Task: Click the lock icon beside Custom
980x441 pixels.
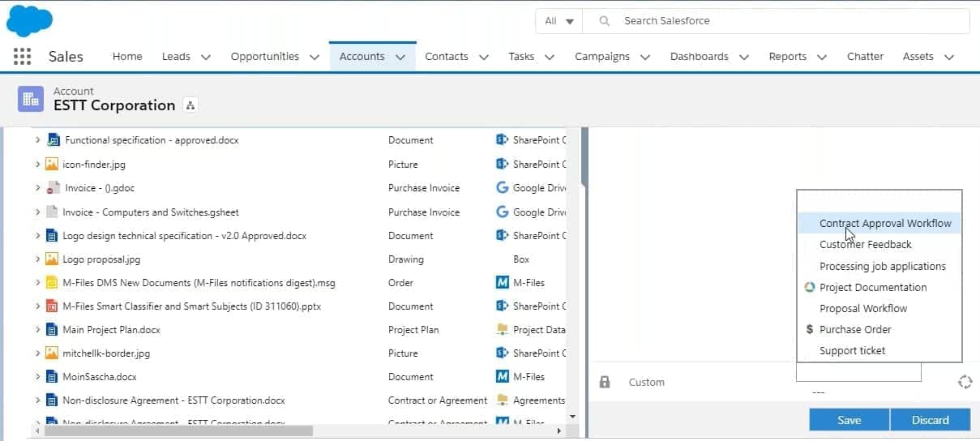Action: (605, 382)
